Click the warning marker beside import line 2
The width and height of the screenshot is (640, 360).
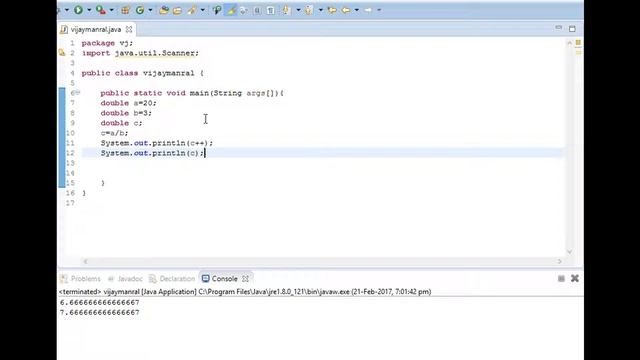coord(62,53)
